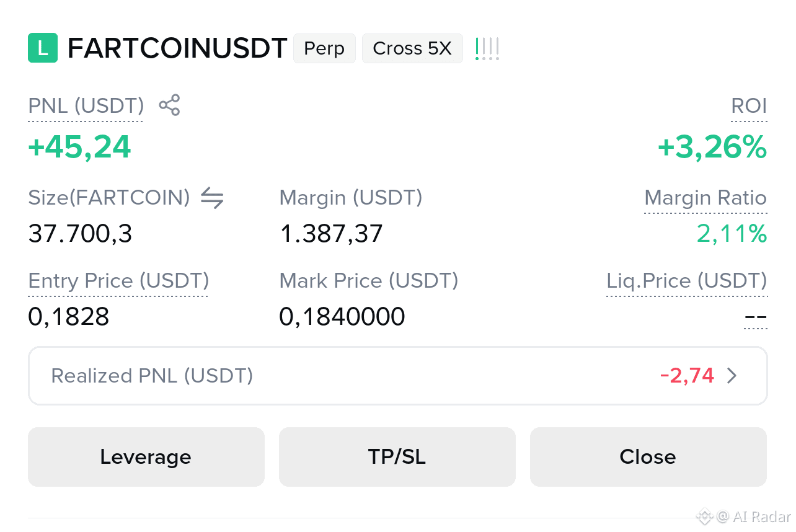This screenshot has height=532, width=796.
Task: Click the Entry Price (USDT) label
Action: (118, 281)
